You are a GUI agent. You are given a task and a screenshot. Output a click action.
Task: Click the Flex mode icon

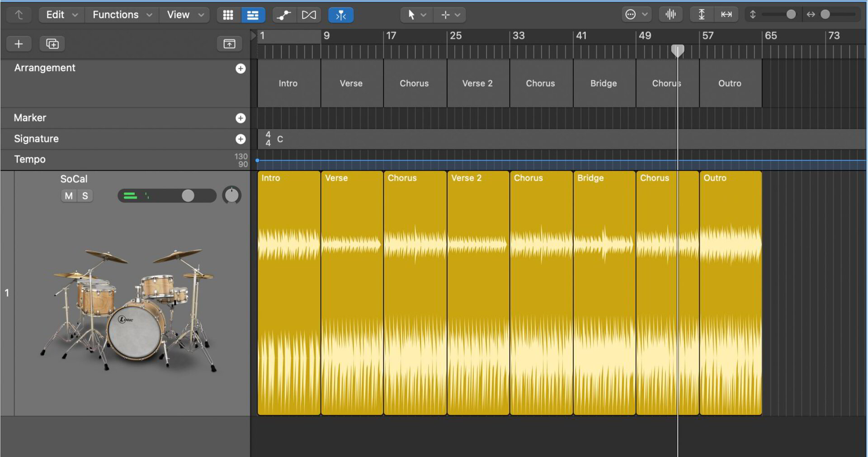[x=309, y=14]
